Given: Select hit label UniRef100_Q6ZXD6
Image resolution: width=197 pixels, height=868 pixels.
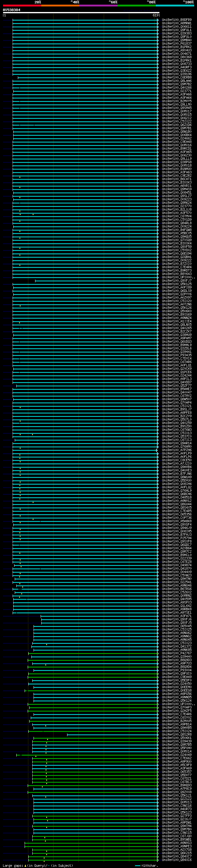Looking at the screenshot, I should point(176,125).
